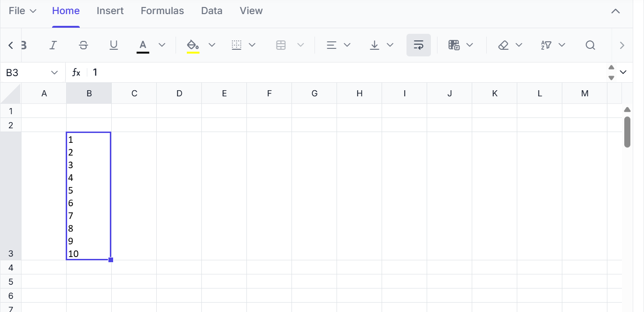644x312 pixels.
Task: Collapse the ribbon with the chevron
Action: [x=616, y=10]
